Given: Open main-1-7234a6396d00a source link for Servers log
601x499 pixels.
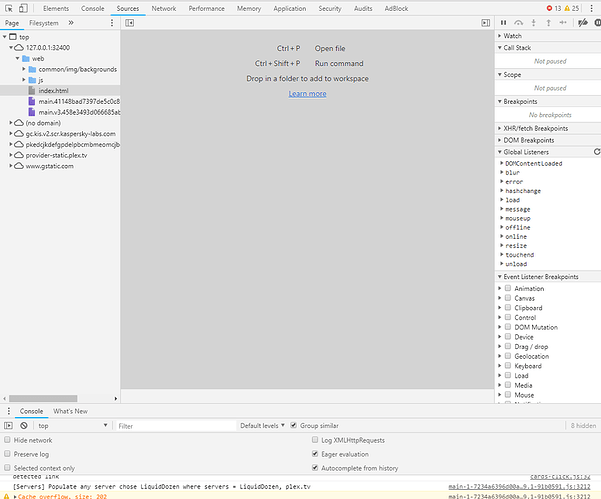Looking at the screenshot, I should [x=519, y=487].
